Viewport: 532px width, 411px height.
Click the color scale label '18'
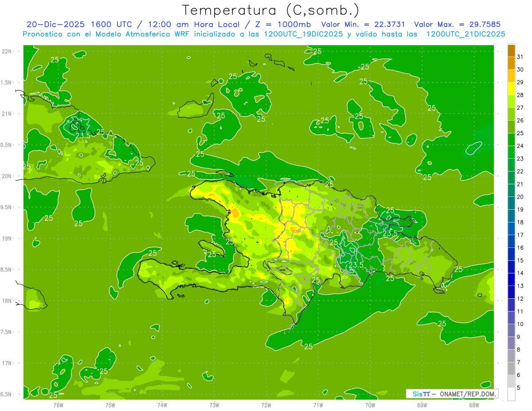pos(520,222)
